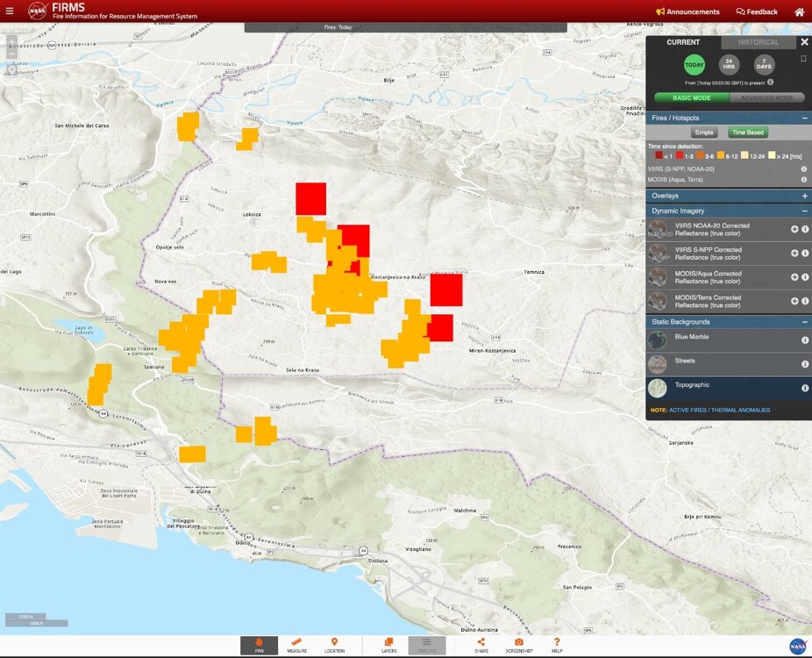Open the Help question mark icon
Screen dimensions: 812x658
(557, 645)
